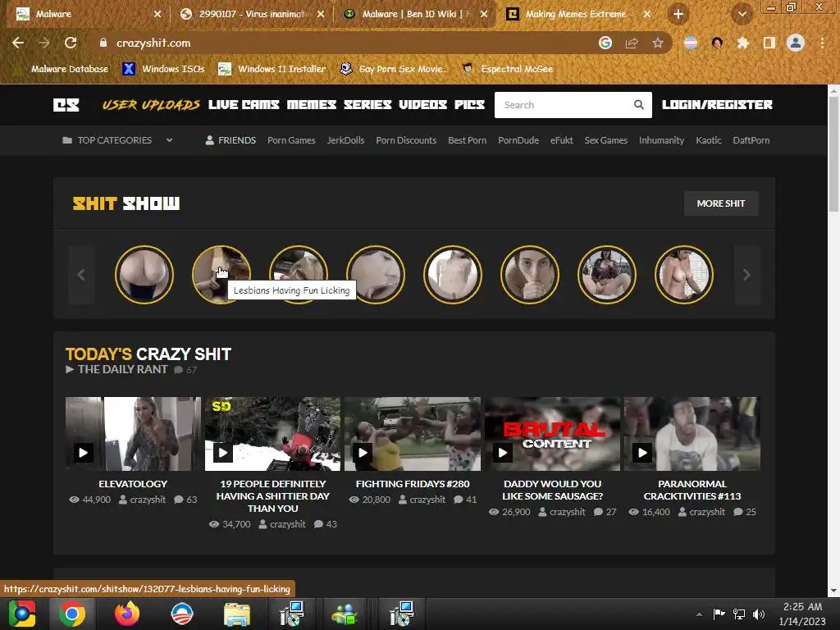Open the MEMES section
840x630 pixels.
(311, 104)
